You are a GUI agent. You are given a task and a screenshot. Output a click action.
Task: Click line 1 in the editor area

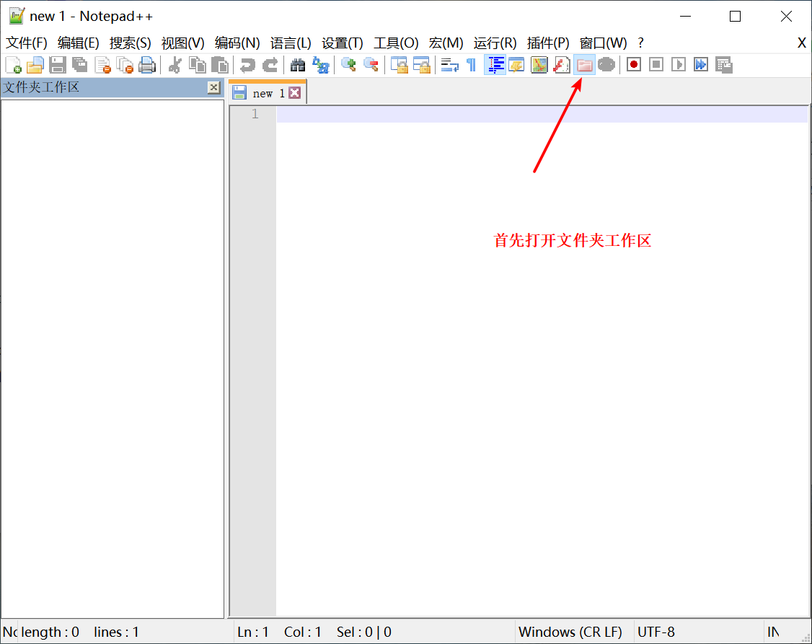[x=542, y=114]
